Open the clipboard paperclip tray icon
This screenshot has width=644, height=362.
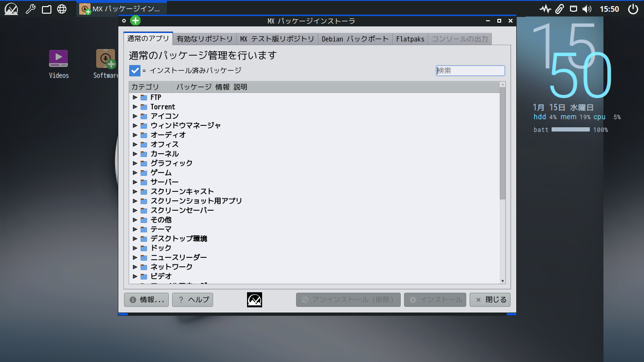coord(560,9)
